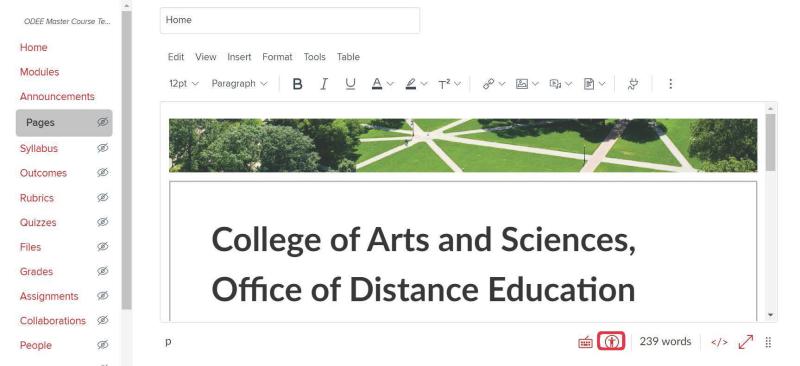Open the Announcements link
Viewport: 800px width, 366px height.
click(x=57, y=96)
